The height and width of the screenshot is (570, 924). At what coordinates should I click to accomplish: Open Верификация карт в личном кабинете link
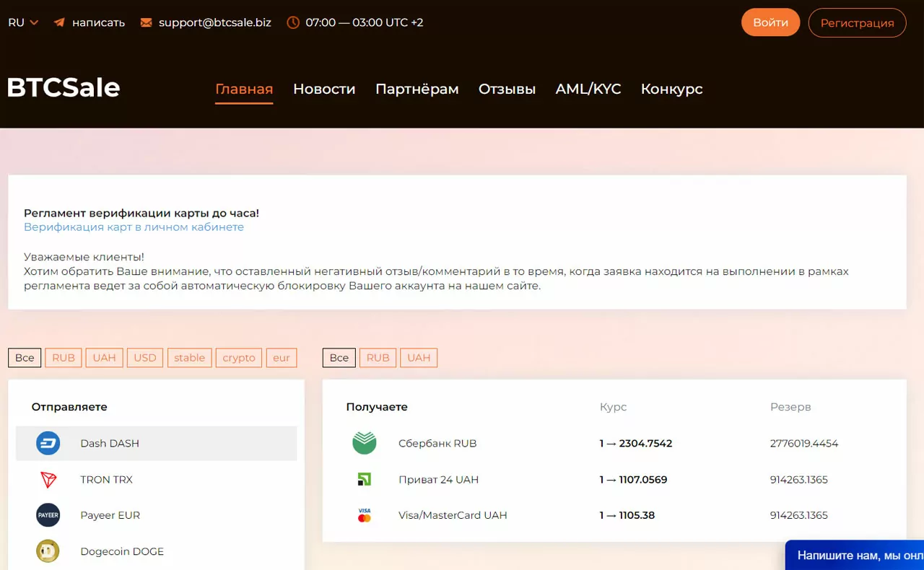(134, 227)
